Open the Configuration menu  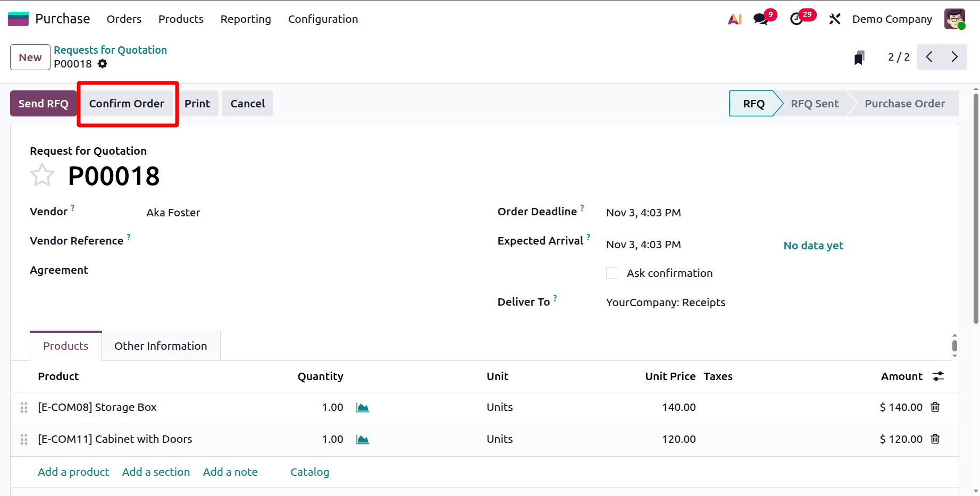[322, 19]
